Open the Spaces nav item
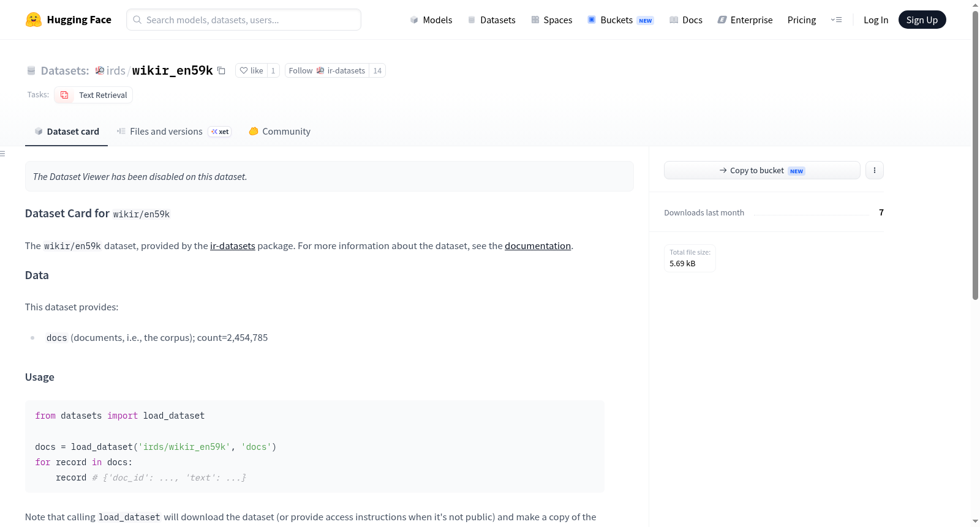Image resolution: width=980 pixels, height=527 pixels. tap(552, 20)
